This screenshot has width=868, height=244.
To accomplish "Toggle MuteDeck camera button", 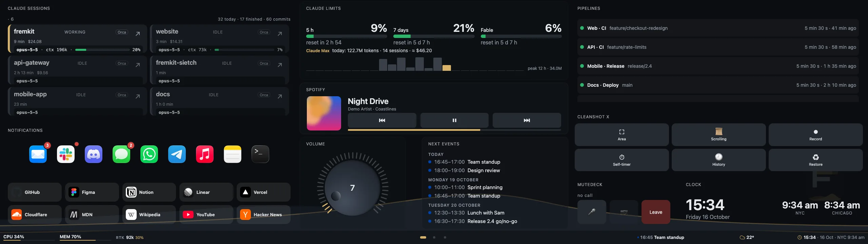I will pyautogui.click(x=624, y=212).
